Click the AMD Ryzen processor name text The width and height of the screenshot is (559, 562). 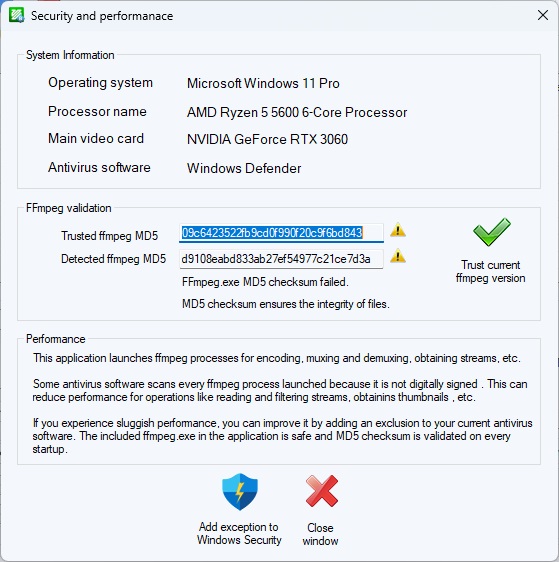click(297, 112)
